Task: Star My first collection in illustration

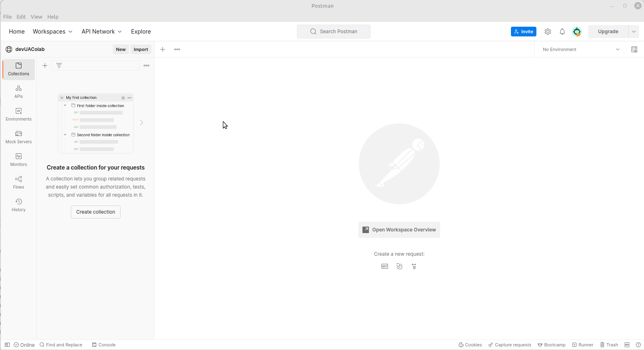Action: click(123, 98)
